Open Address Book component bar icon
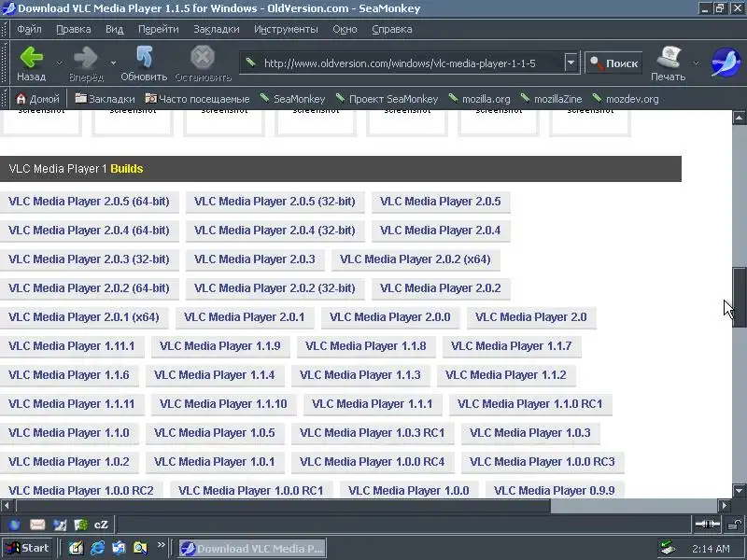Image resolution: width=747 pixels, height=560 pixels. [81, 525]
